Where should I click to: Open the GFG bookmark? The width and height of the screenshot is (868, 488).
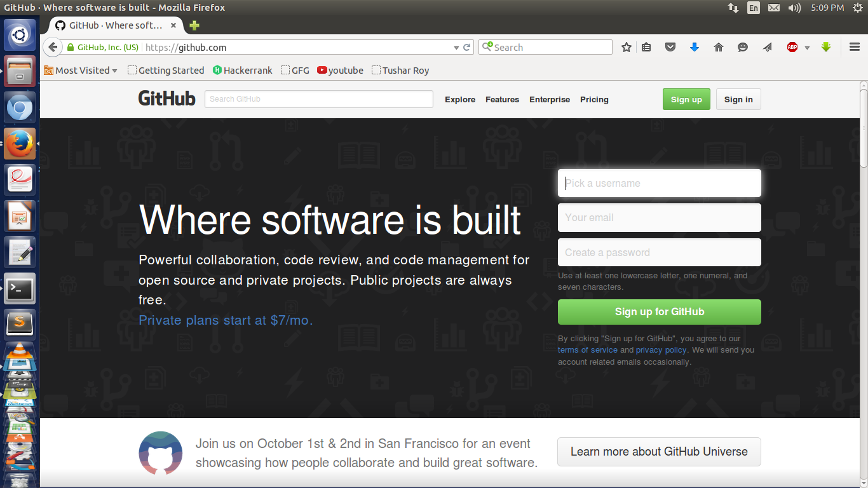click(295, 71)
